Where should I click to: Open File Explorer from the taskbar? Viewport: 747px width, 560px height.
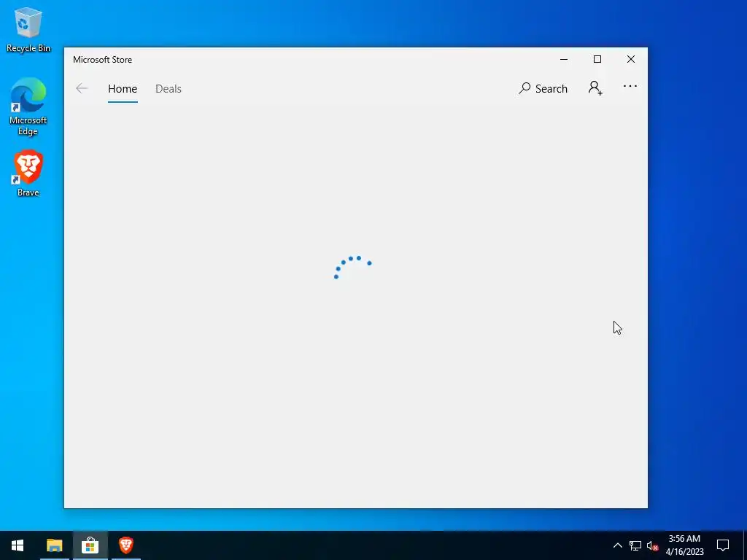(x=54, y=545)
